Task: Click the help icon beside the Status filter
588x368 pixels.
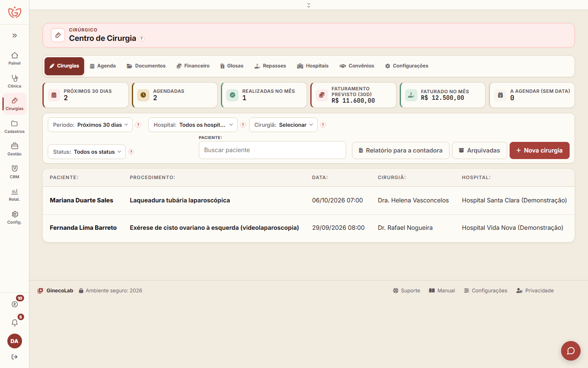Action: 131,152
